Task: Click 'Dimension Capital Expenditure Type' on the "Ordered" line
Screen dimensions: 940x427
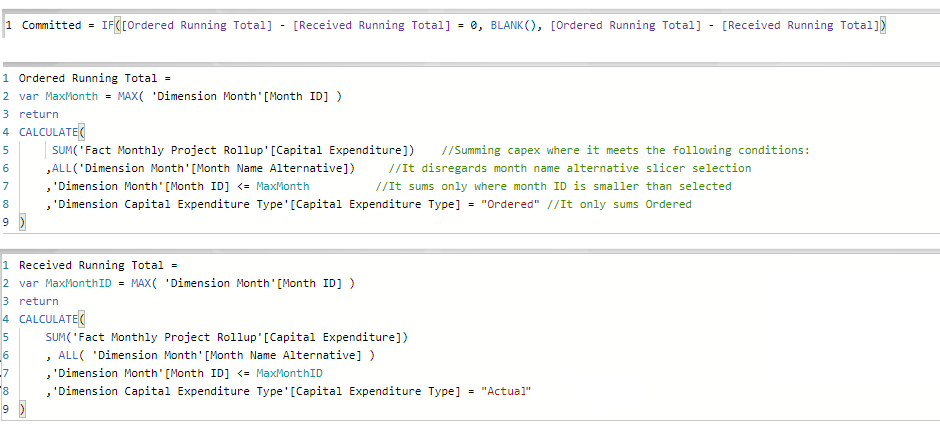Action: tap(171, 204)
